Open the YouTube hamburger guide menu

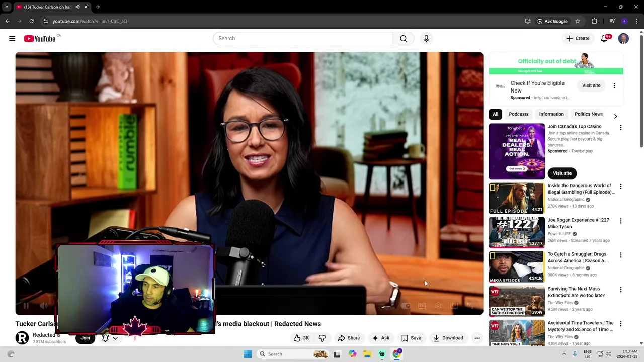coord(12,39)
